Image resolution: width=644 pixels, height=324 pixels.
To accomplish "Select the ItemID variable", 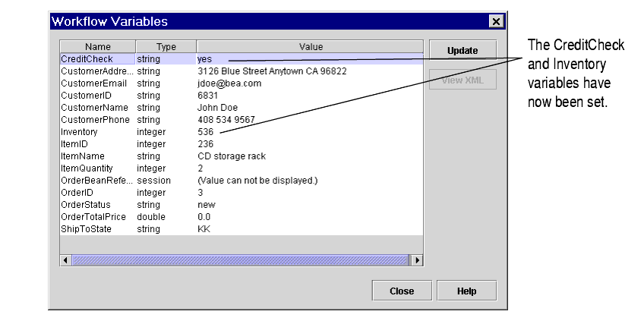I will [74, 144].
